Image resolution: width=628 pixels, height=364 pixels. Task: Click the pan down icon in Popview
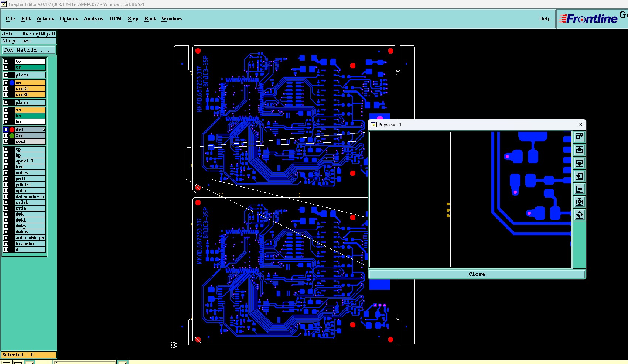pyautogui.click(x=579, y=163)
